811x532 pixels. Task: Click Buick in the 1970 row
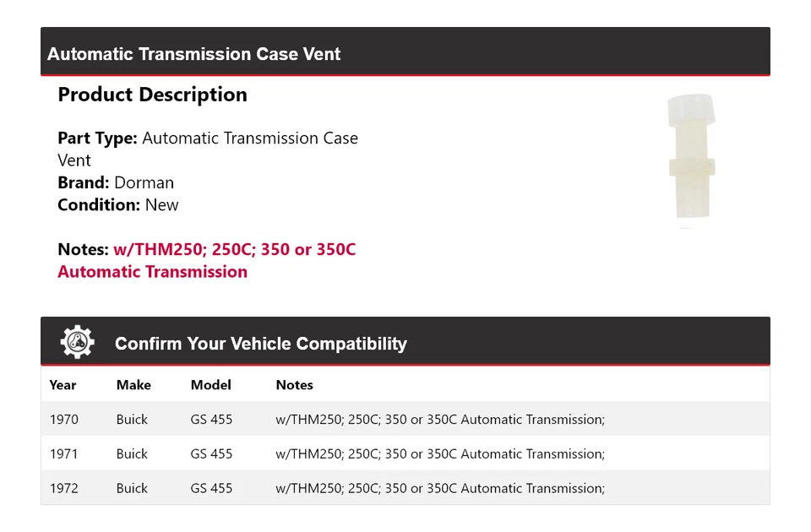[x=132, y=420]
